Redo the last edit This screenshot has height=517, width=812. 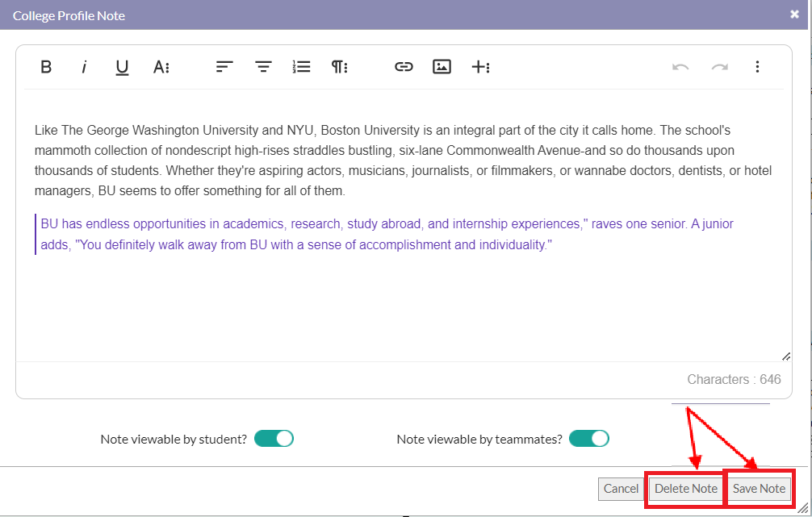pyautogui.click(x=718, y=67)
